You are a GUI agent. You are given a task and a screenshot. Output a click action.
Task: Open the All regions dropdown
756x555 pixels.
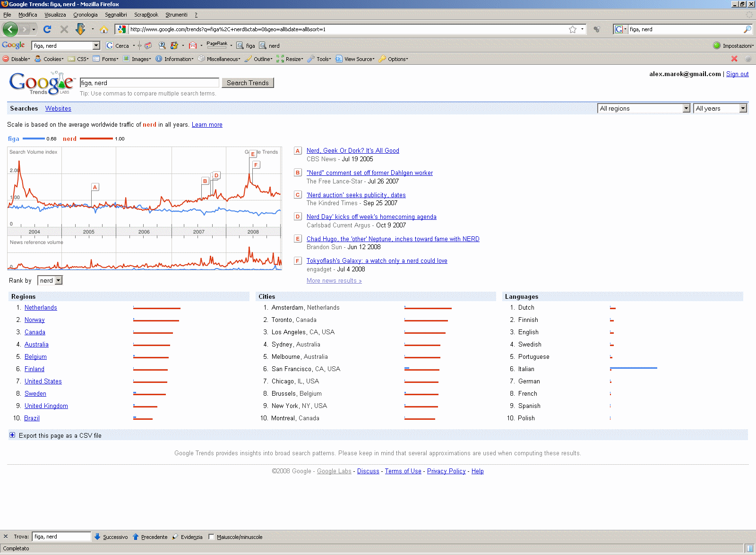click(644, 108)
